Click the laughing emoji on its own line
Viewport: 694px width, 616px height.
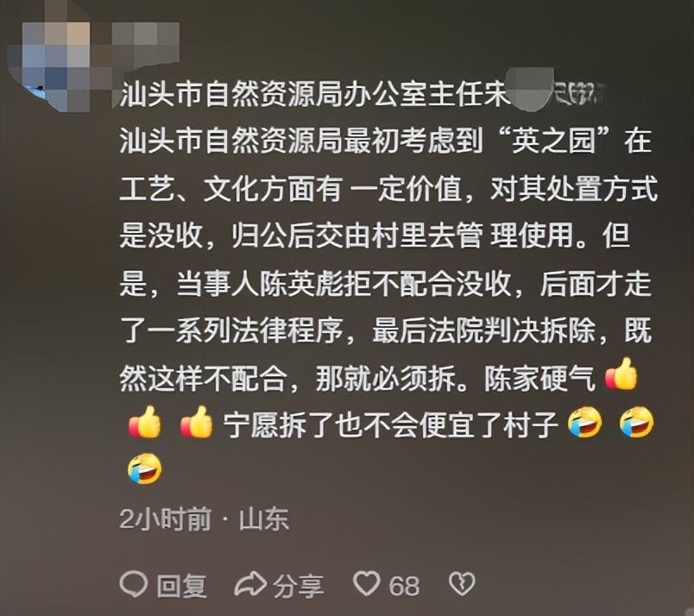click(x=145, y=469)
